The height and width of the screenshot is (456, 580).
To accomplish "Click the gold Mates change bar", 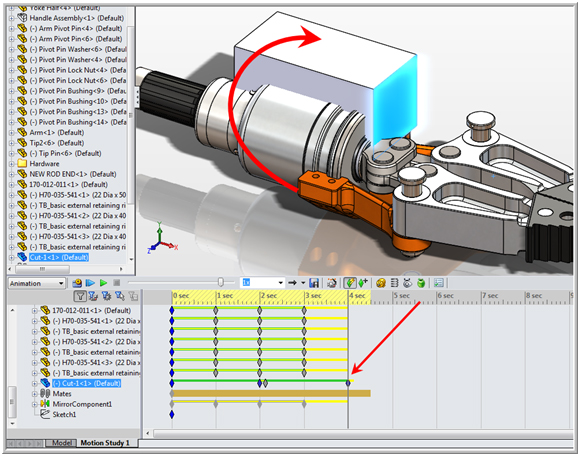I will [271, 393].
